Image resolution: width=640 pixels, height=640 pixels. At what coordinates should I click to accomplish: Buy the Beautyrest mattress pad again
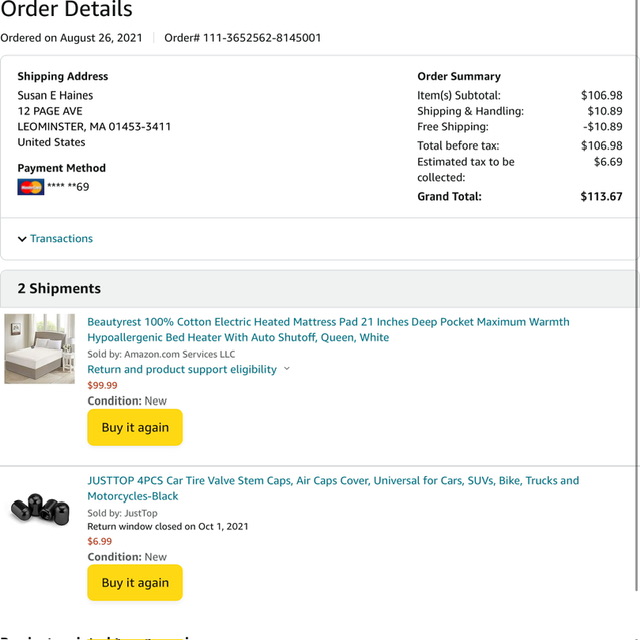tap(135, 427)
